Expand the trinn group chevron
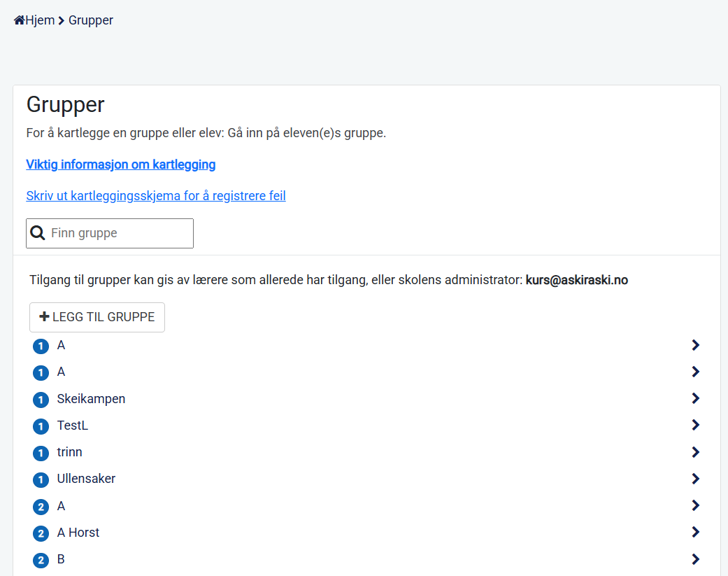 point(695,452)
